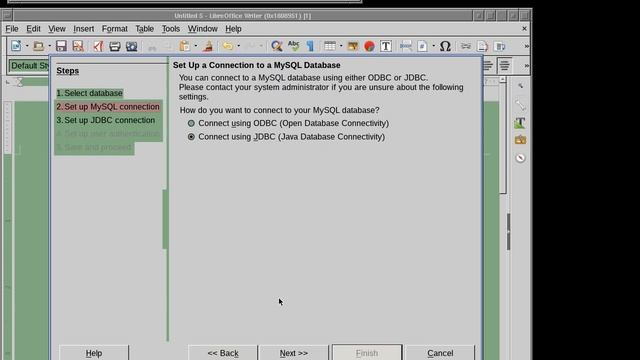Click the Insert Chart pie icon
Screen dimensions: 640x360
[369, 46]
